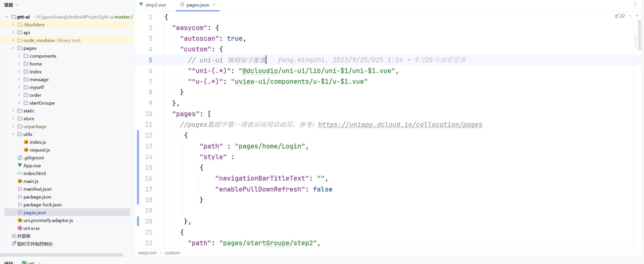Click the "navigationBarTitleText" key
The image size is (644, 264).
pyautogui.click(x=262, y=178)
